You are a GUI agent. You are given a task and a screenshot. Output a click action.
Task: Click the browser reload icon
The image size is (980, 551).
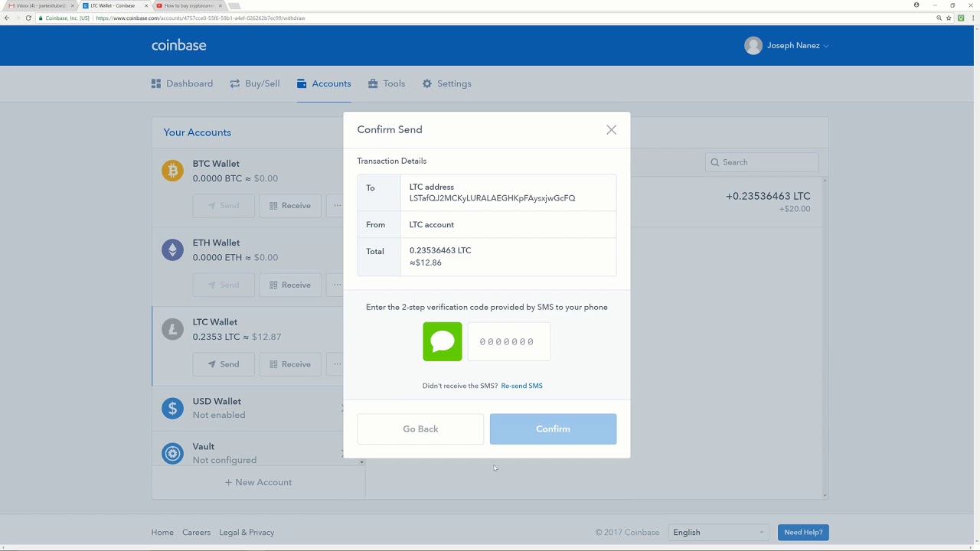coord(28,18)
